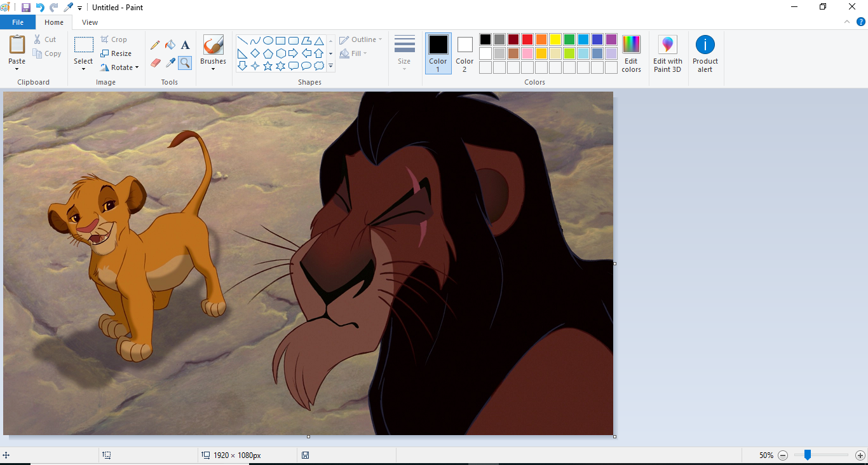Click the 50% zoom level text

tap(766, 455)
